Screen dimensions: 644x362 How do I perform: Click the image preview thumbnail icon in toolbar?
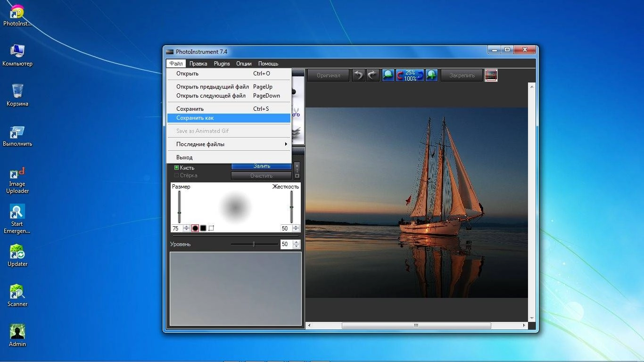491,75
